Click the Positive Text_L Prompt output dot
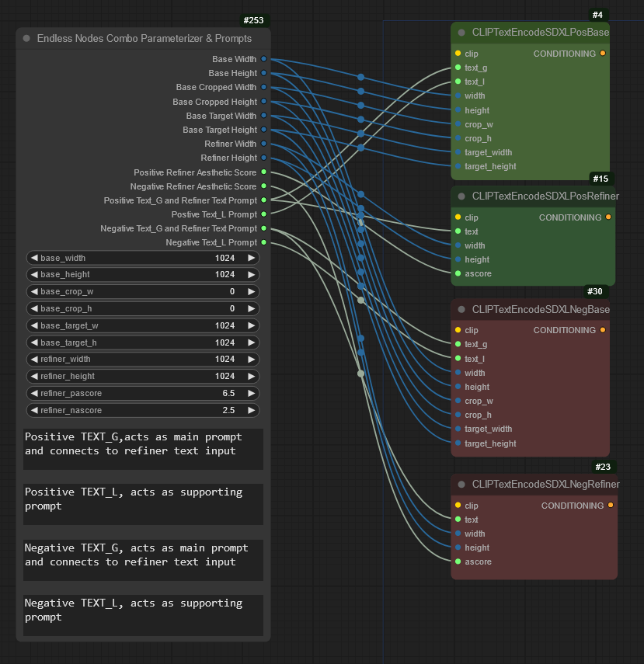The width and height of the screenshot is (644, 664). (x=264, y=214)
